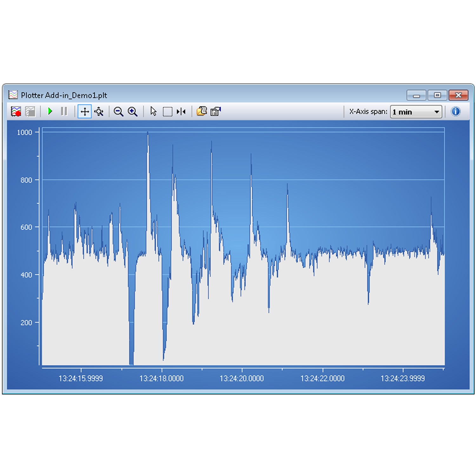The width and height of the screenshot is (476, 476).
Task: Click the 1000 label on the Y-axis
Action: point(25,132)
